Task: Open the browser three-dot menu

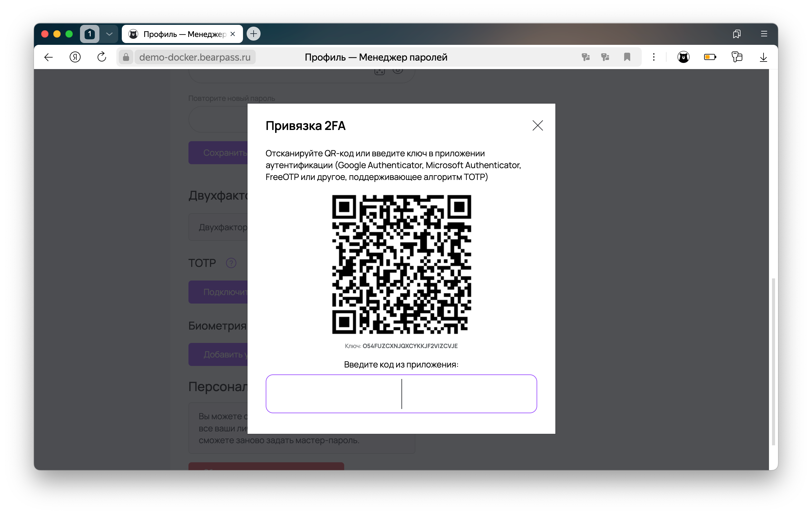Action: point(654,57)
